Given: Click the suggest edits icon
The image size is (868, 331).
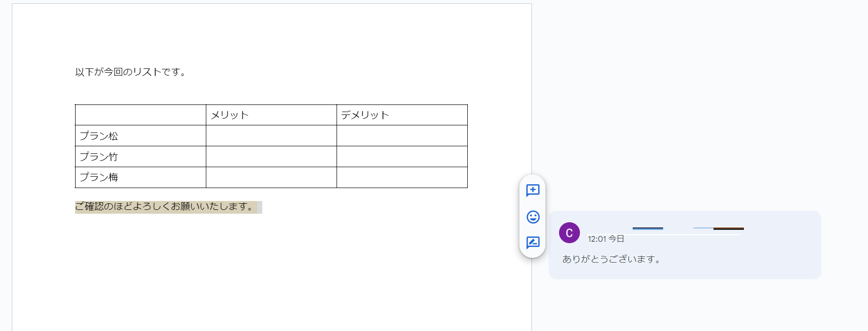Looking at the screenshot, I should 532,243.
